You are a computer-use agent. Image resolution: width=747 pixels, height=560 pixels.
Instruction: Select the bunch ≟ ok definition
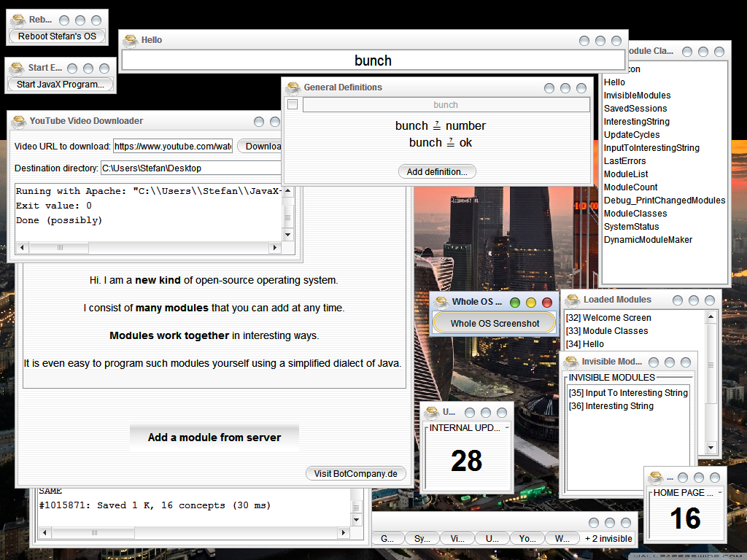pos(440,142)
